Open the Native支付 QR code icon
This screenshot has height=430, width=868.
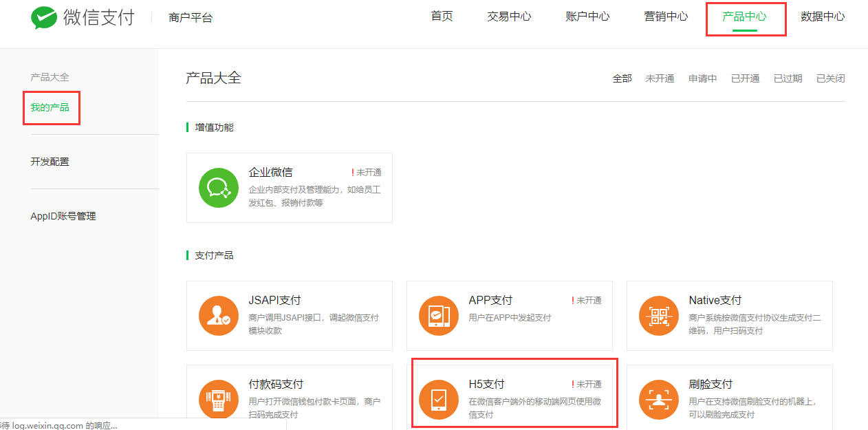coord(659,315)
